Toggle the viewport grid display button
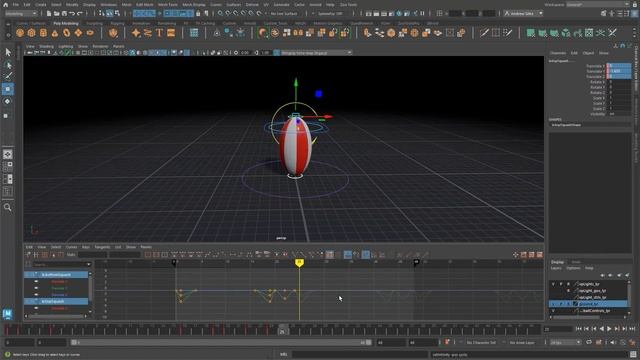640x360 pixels. (x=78, y=53)
